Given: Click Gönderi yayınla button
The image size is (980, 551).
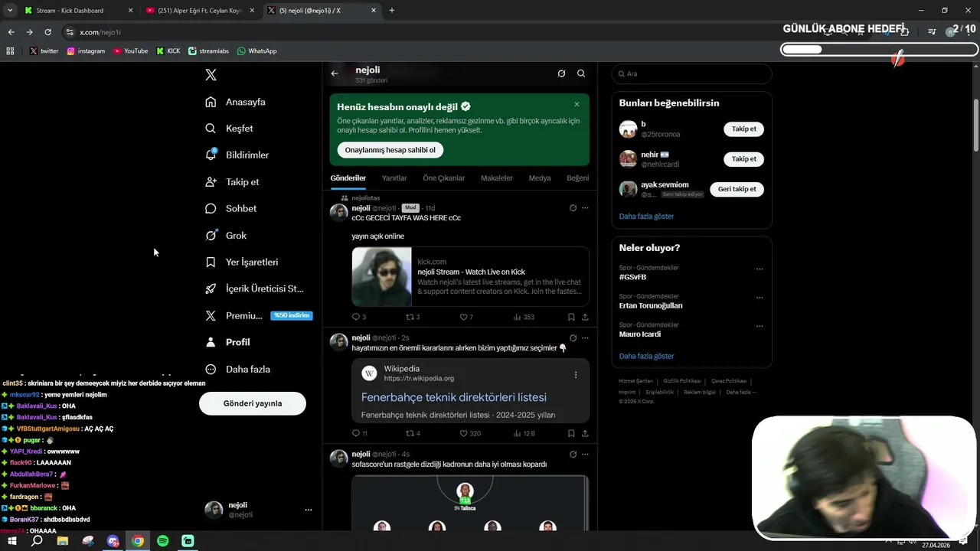Looking at the screenshot, I should pos(253,403).
